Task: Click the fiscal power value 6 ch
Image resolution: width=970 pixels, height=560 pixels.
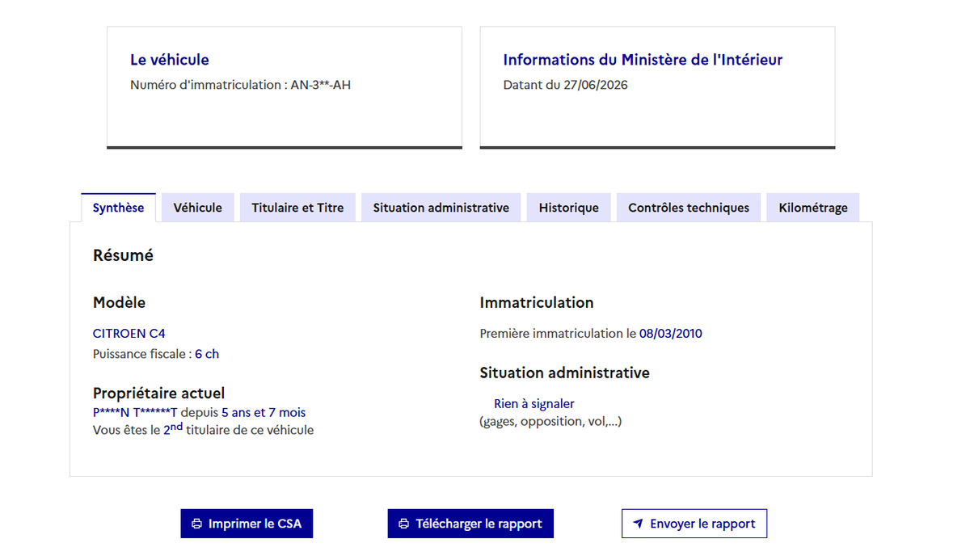Action: point(207,354)
